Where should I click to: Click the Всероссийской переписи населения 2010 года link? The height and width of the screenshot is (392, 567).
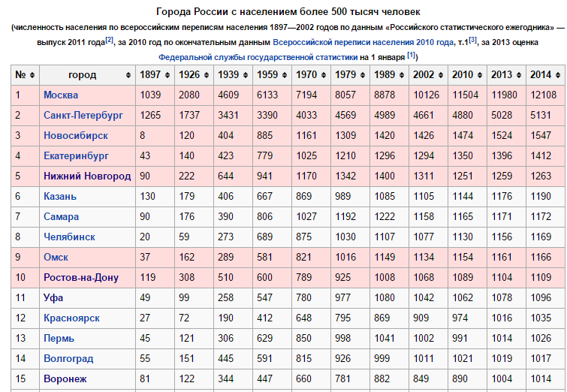point(363,43)
